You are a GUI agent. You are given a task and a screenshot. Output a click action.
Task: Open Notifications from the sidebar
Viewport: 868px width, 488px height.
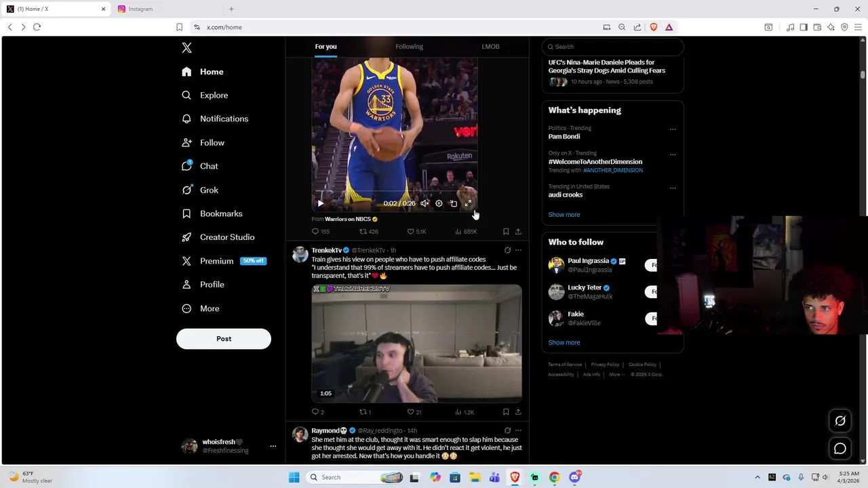[215, 119]
